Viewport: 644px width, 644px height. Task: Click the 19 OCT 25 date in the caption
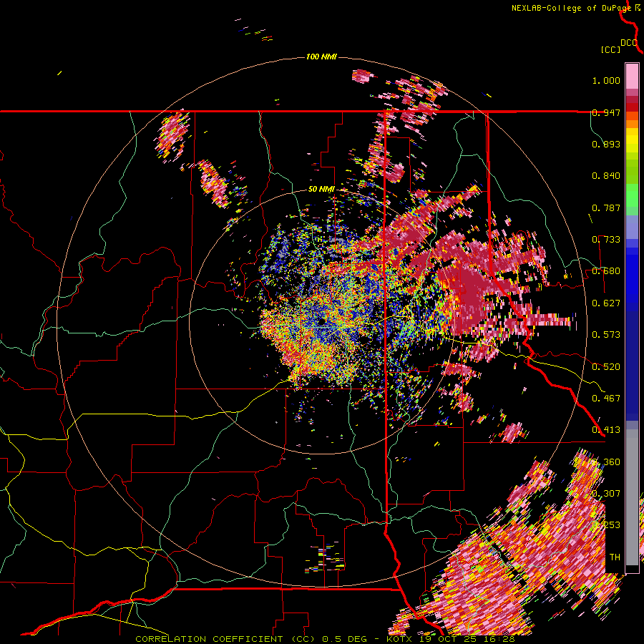[447, 639]
